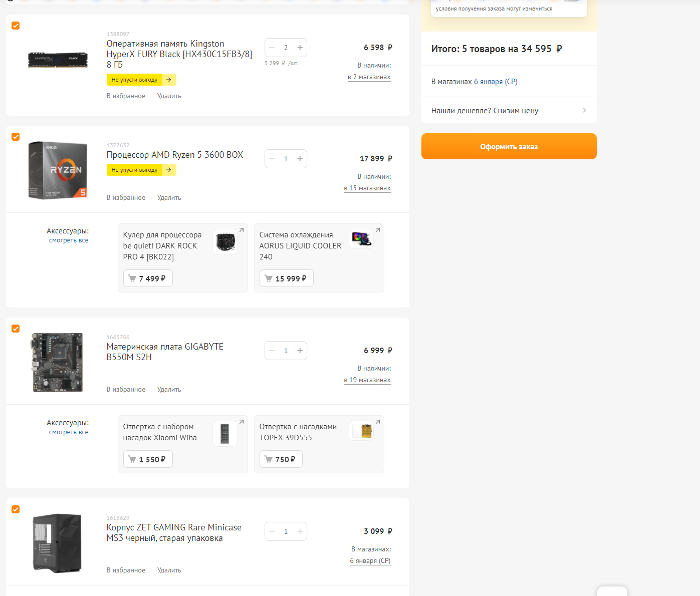Viewport: 700px width, 596px height.
Task: Add Xiaomi Wiha screwdriver set to cart
Action: pos(148,459)
